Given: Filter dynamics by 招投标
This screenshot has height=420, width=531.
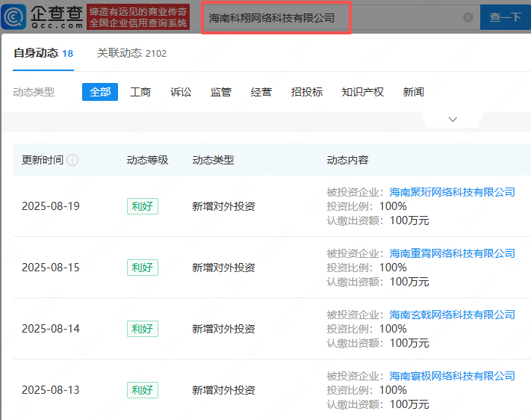Looking at the screenshot, I should pos(307,92).
